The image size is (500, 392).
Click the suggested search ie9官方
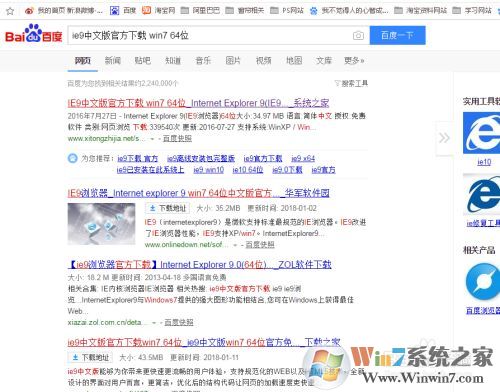coord(323,170)
